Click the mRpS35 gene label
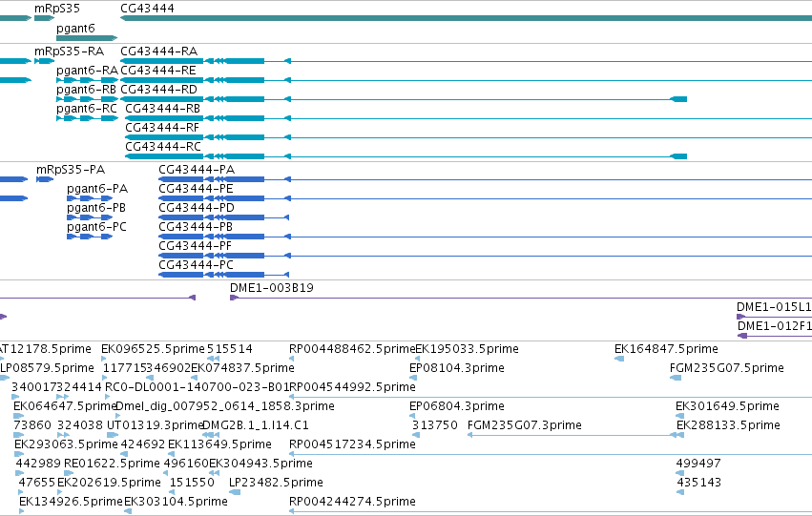 click(57, 9)
